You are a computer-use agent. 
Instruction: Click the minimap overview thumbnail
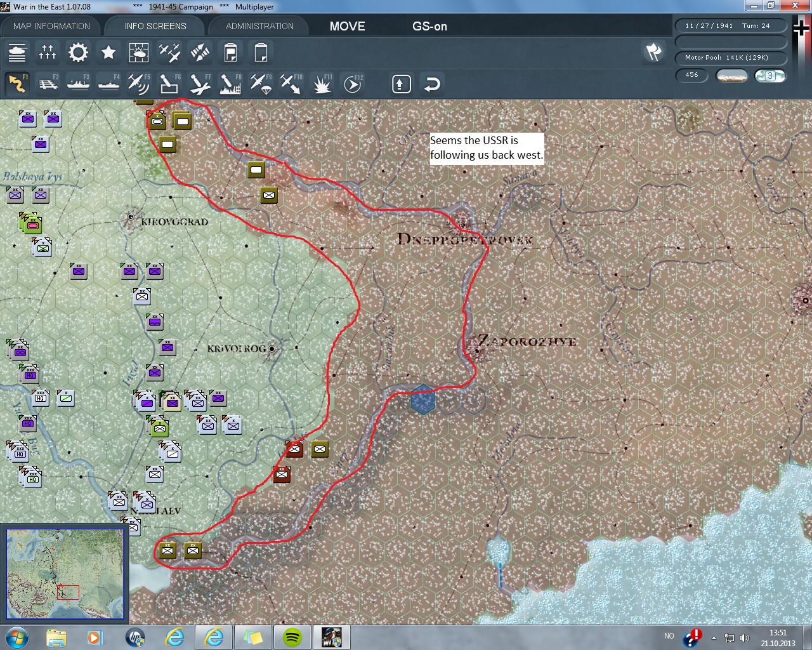[65, 574]
